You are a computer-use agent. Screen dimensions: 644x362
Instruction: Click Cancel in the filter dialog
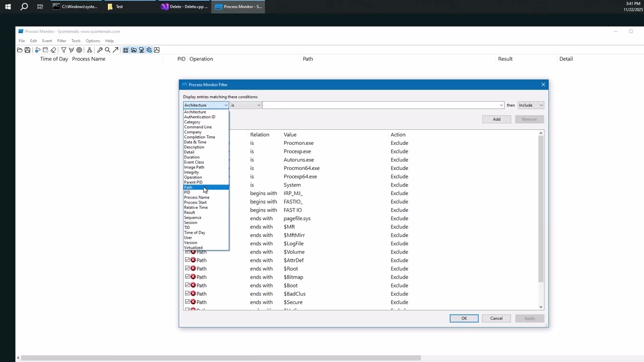coord(496,318)
